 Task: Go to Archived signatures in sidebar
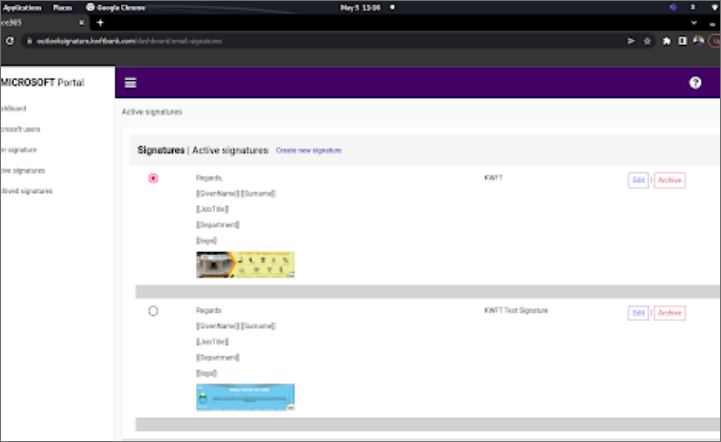[x=27, y=191]
